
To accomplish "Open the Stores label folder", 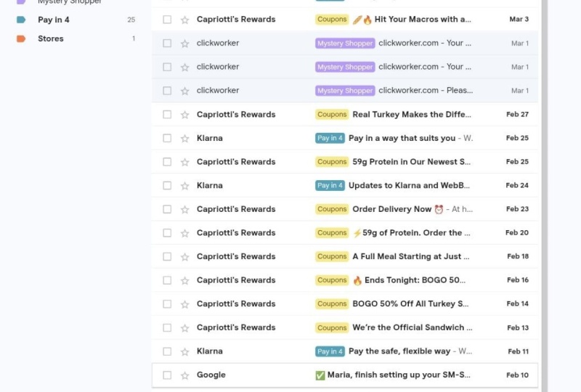I will (x=50, y=38).
